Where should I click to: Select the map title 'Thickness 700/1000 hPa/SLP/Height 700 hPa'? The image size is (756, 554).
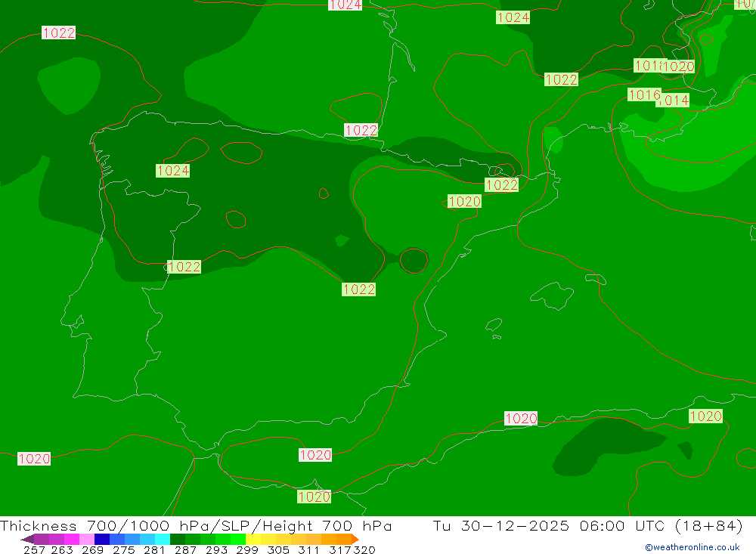tap(196, 525)
